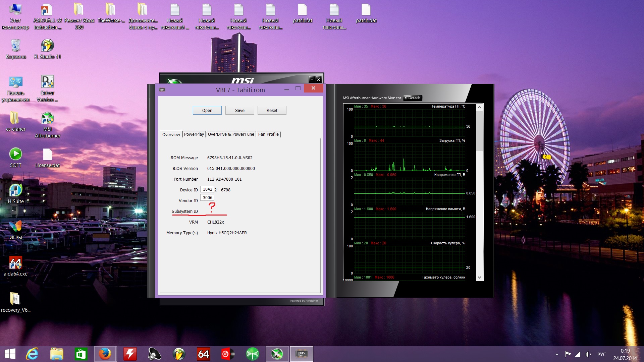Click the Device ID input field

207,189
